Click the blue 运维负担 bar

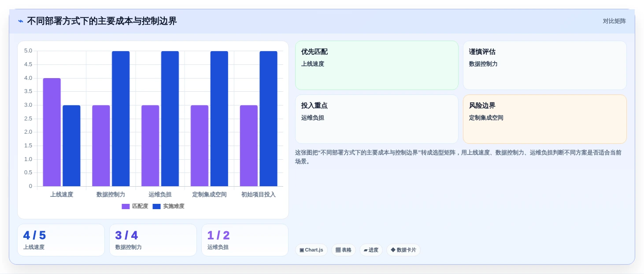[x=170, y=119]
